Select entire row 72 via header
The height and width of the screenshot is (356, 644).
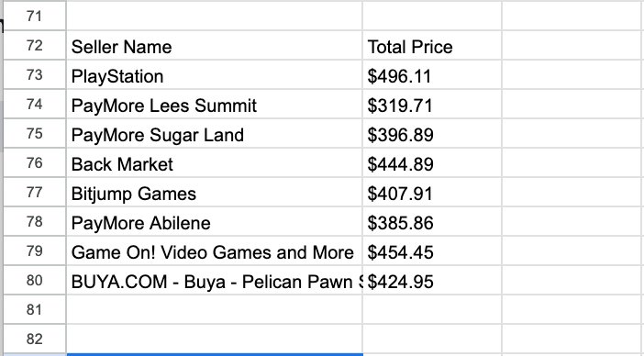(x=35, y=46)
